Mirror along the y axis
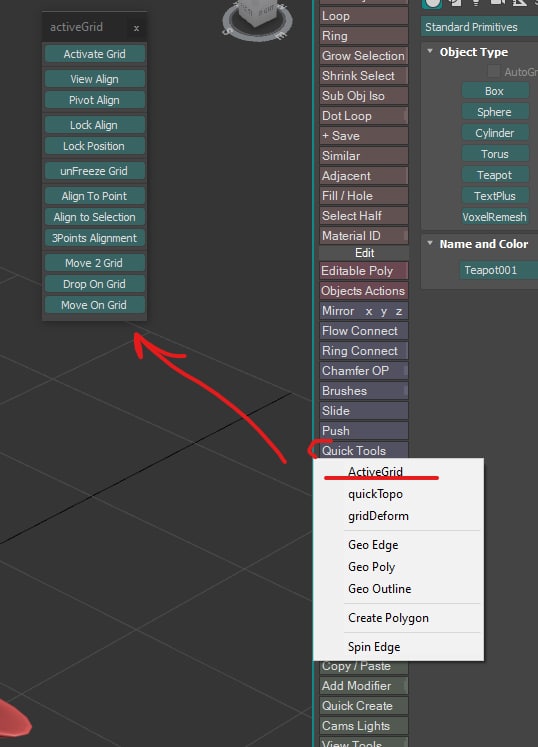538x747 pixels. (x=384, y=312)
